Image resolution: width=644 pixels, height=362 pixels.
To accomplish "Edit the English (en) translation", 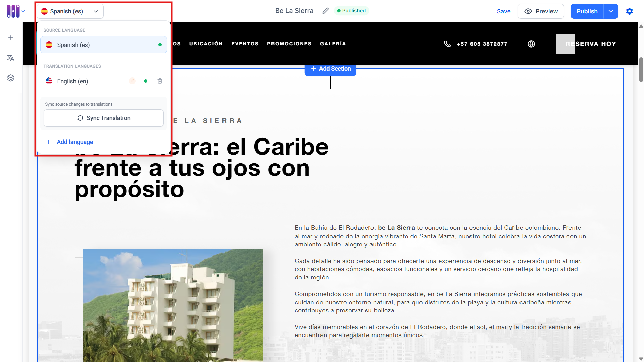I will 132,81.
